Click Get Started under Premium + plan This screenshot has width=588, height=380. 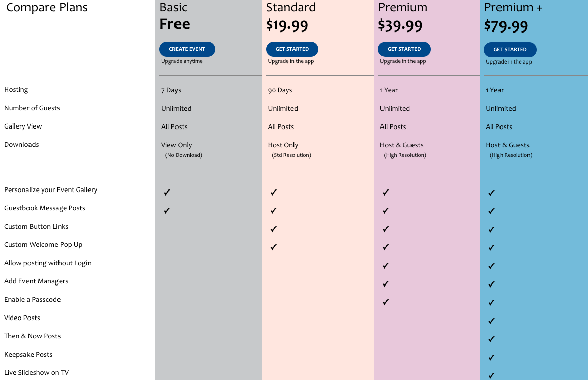(510, 49)
